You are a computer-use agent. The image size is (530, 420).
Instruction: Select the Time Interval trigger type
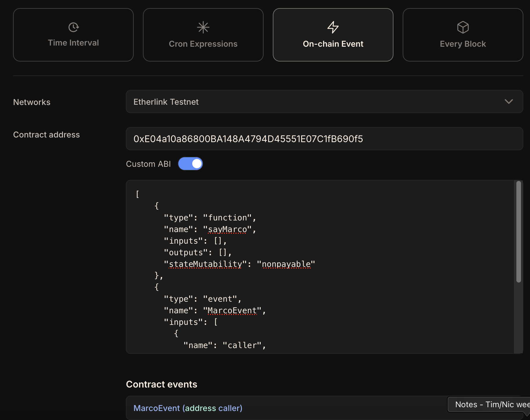73,35
